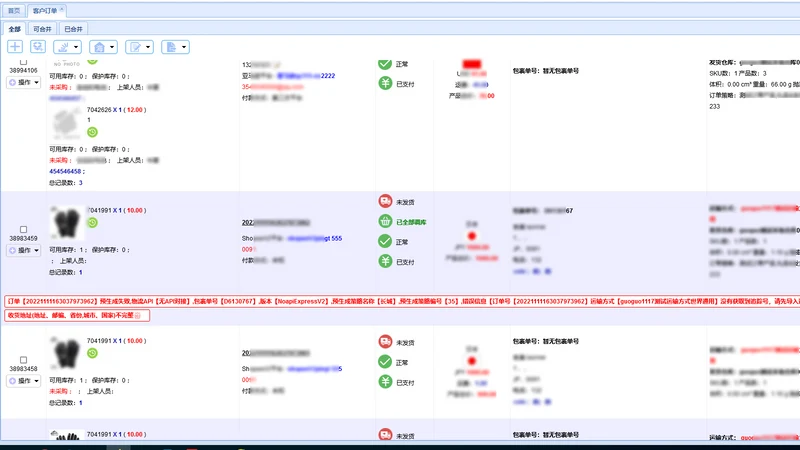
Task: Click the blue account link ending 2222
Action: (306, 76)
